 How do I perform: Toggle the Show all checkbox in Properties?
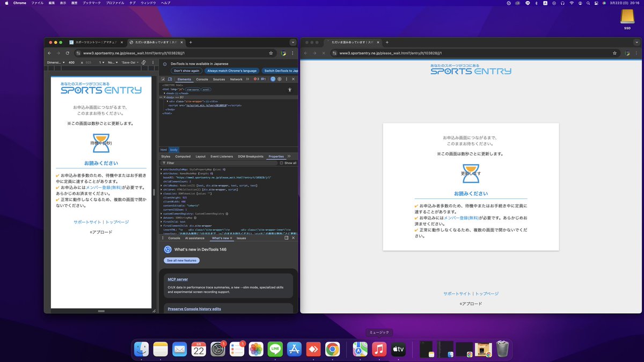[x=282, y=163]
